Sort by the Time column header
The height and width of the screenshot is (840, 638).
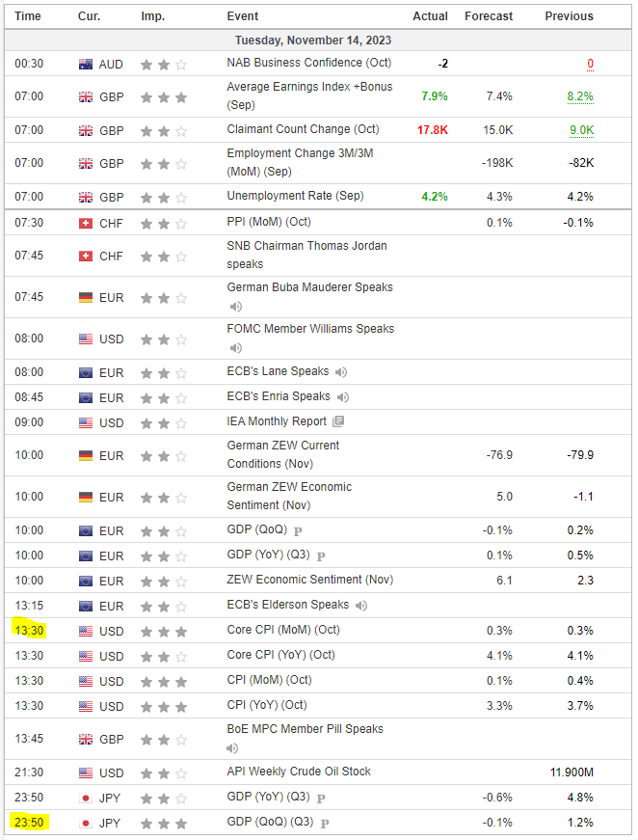click(x=28, y=16)
